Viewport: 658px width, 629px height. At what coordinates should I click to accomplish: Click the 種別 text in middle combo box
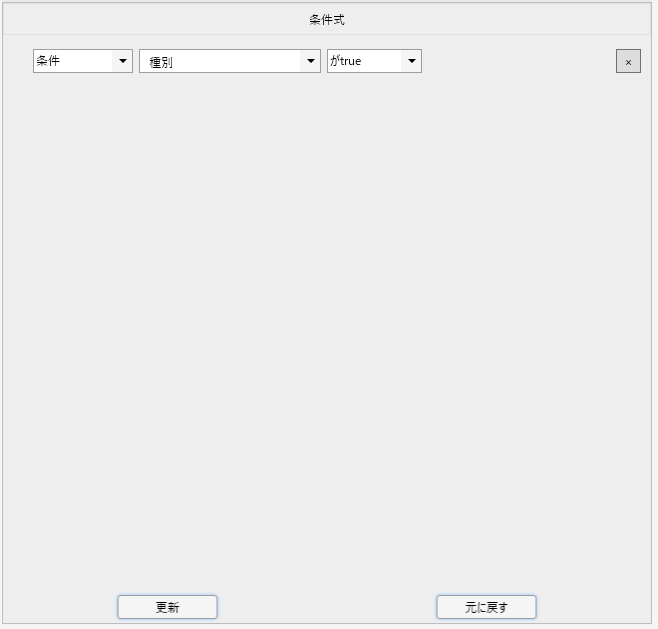tap(161, 62)
